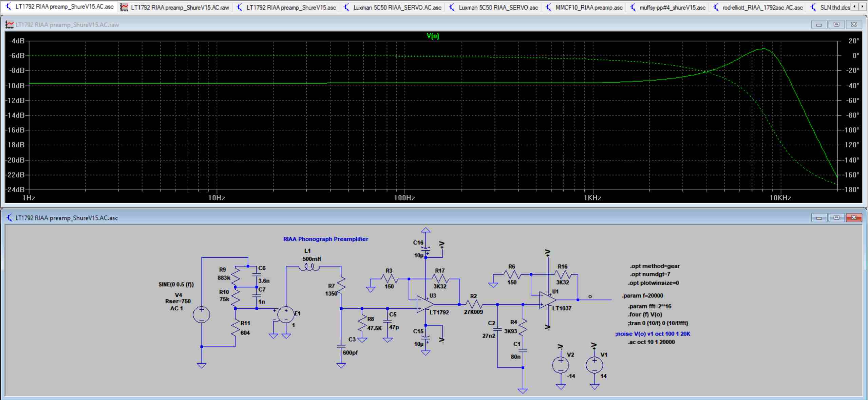The image size is (868, 400).
Task: Click the -100° label on phase axis
Action: [x=851, y=130]
